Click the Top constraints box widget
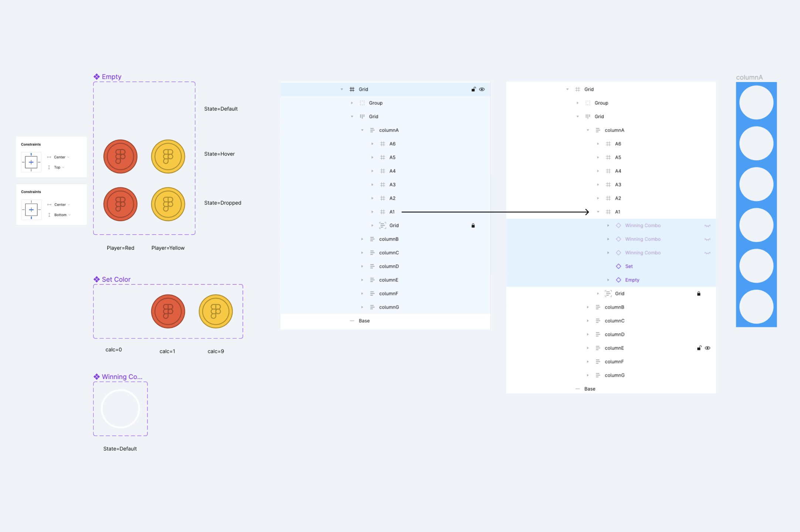This screenshot has width=800, height=532. pos(31,162)
